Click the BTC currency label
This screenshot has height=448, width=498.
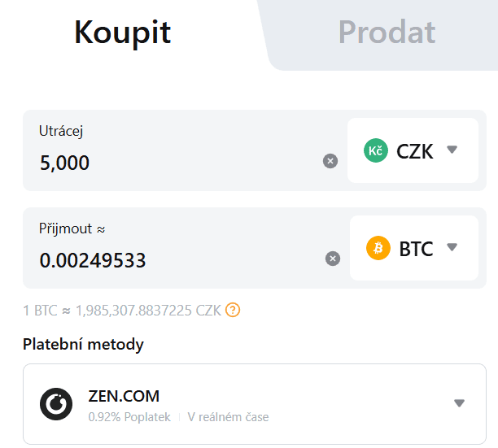(x=417, y=248)
